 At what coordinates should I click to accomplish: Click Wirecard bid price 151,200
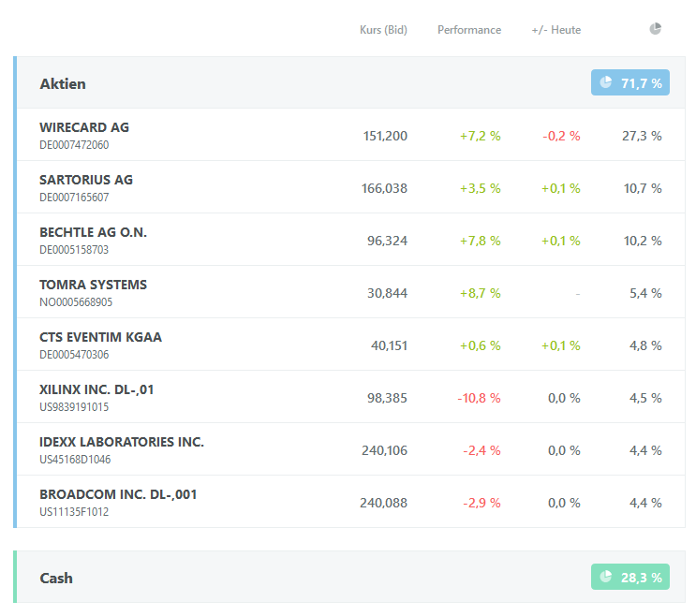click(x=385, y=136)
